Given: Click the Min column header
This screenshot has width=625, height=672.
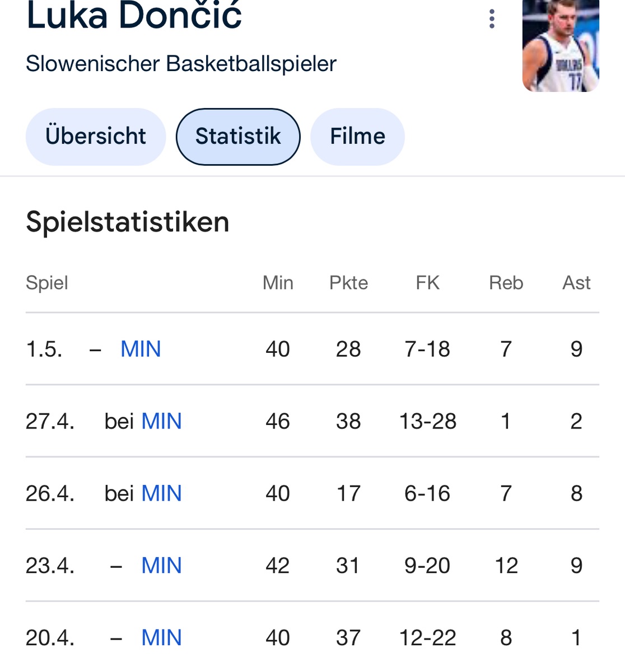Looking at the screenshot, I should click(x=278, y=283).
